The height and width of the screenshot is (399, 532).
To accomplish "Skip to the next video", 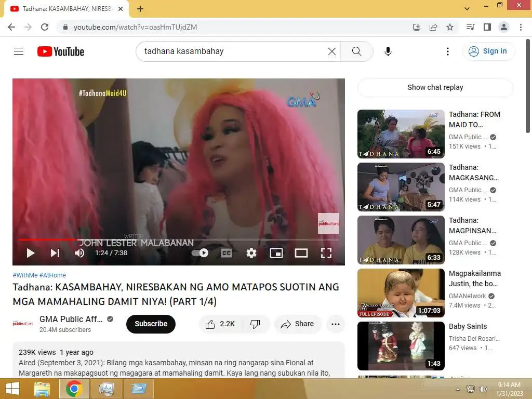I will pos(55,253).
